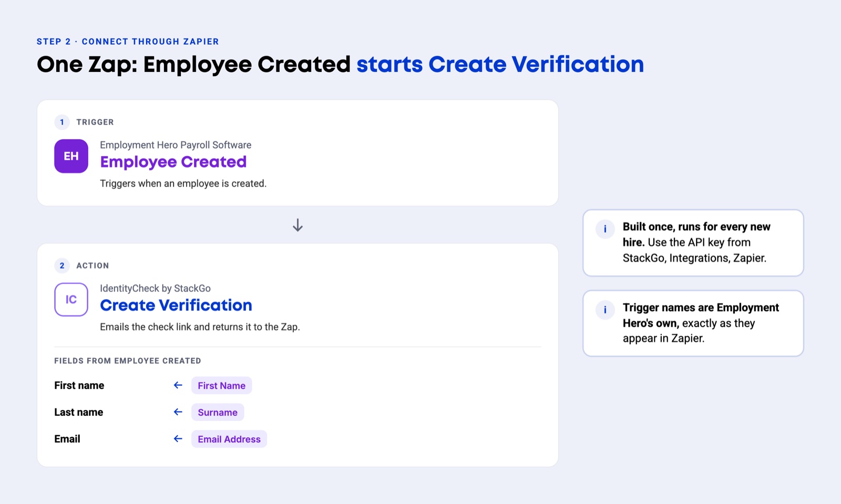Open the 'Employee Created' trigger title
841x504 pixels.
173,162
